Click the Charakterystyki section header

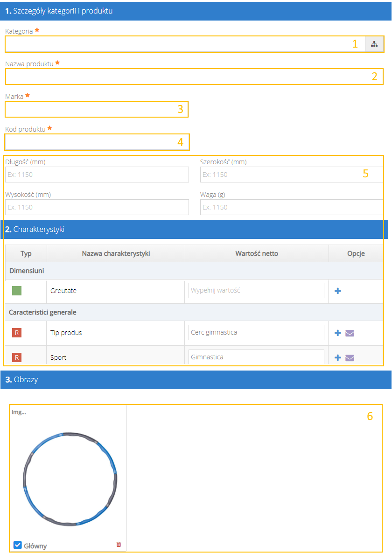click(196, 230)
